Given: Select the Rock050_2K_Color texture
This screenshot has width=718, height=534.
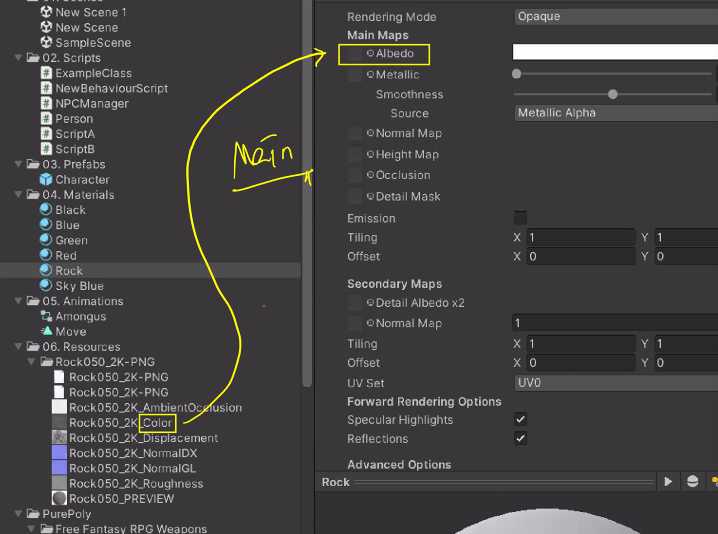Looking at the screenshot, I should [x=120, y=422].
